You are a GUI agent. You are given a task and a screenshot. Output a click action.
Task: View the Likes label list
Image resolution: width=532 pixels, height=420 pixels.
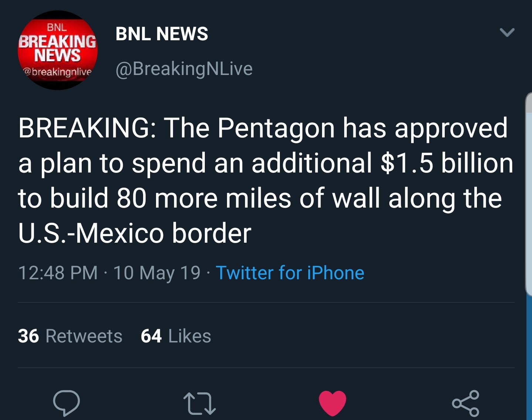point(190,336)
